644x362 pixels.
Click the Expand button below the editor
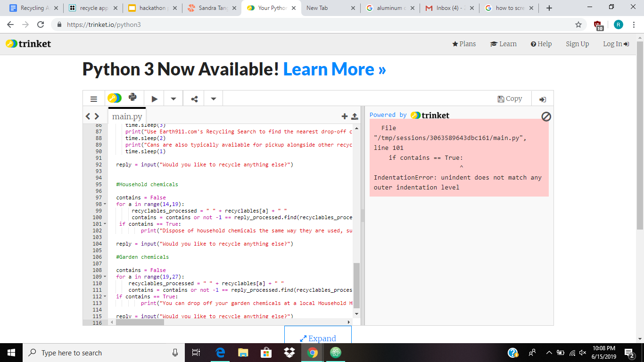[318, 338]
